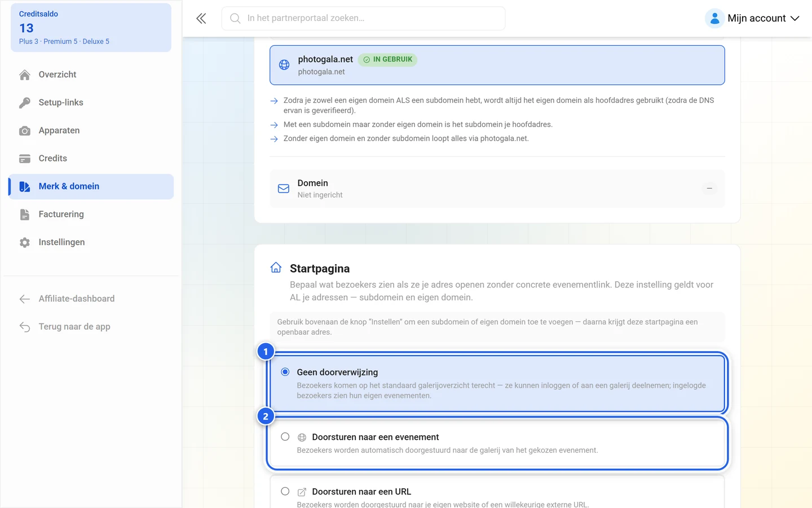Screen dimensions: 812x508
Task: Click the Niet ingericht status text
Action: pos(320,195)
